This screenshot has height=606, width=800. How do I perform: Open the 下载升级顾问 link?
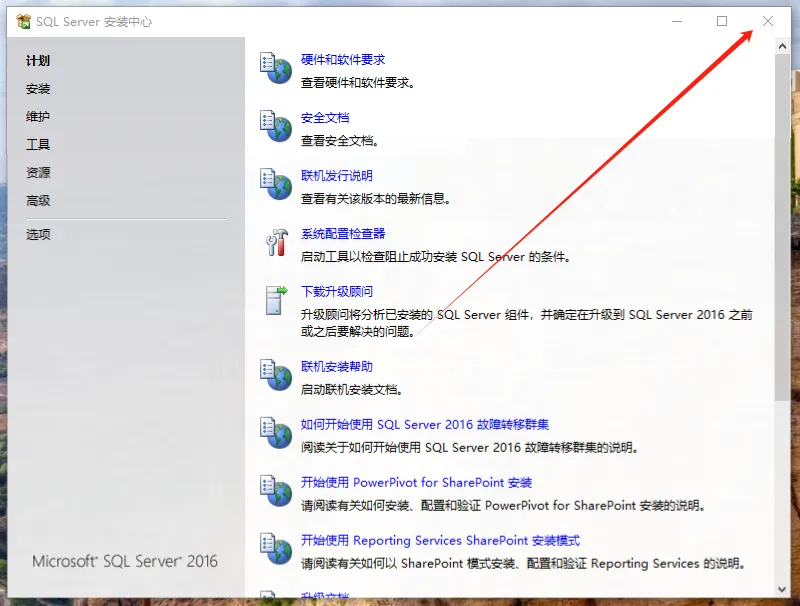click(337, 292)
